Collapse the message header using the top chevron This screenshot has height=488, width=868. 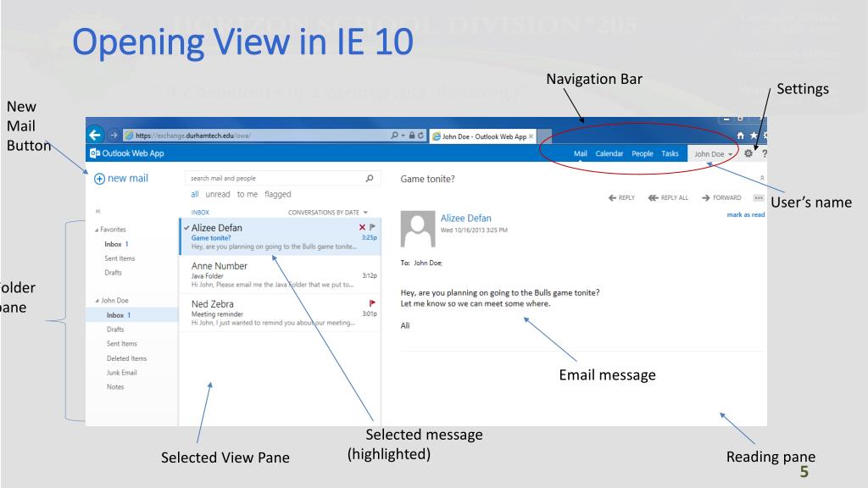762,178
